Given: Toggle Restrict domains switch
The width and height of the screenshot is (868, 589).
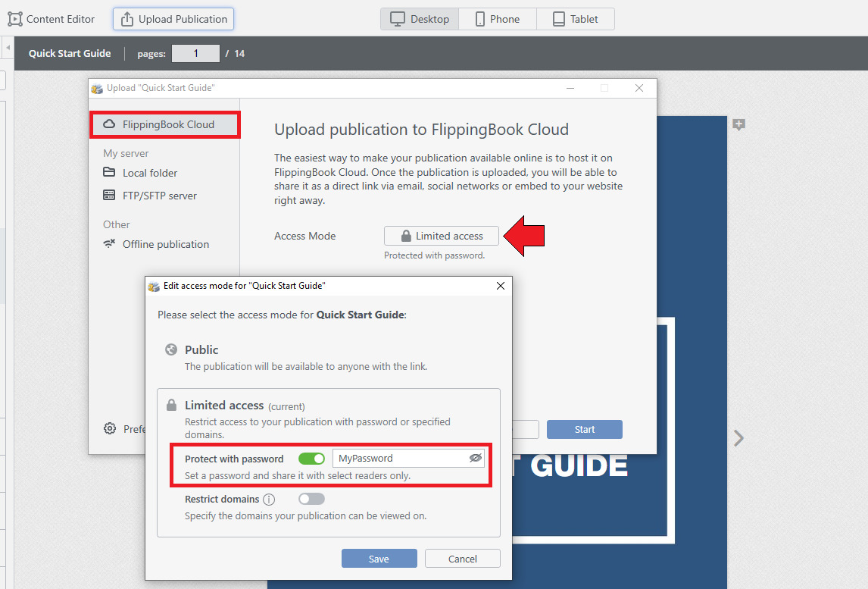Looking at the screenshot, I should click(311, 500).
